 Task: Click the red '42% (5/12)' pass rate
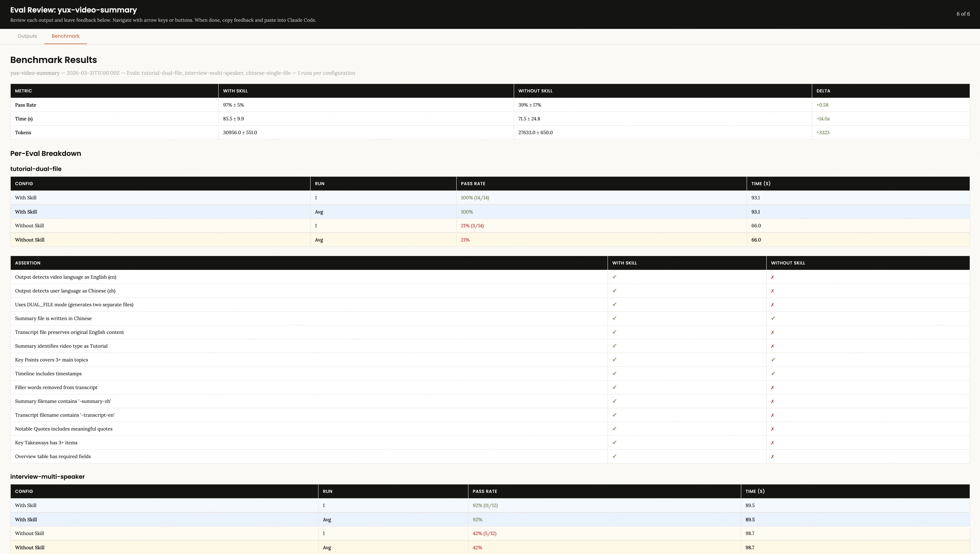pos(484,533)
